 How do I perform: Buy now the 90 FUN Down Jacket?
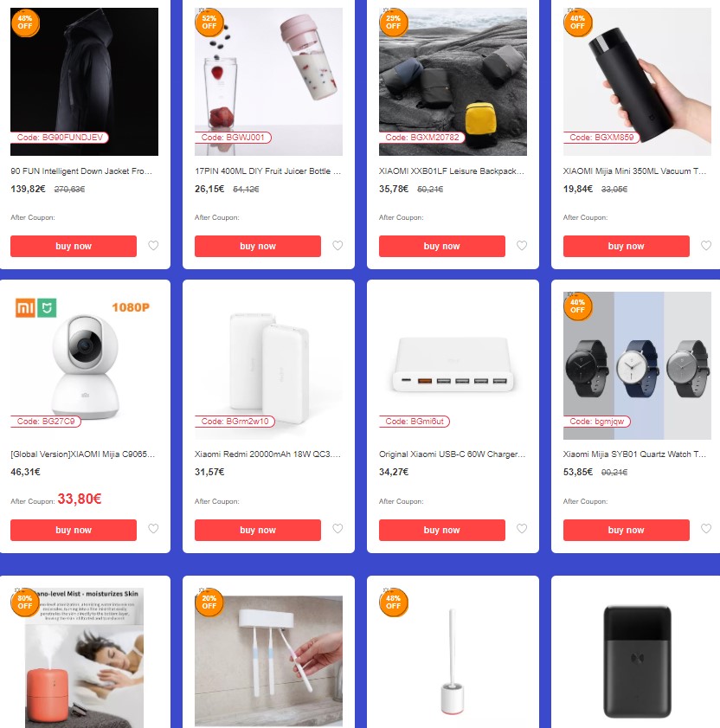(74, 246)
